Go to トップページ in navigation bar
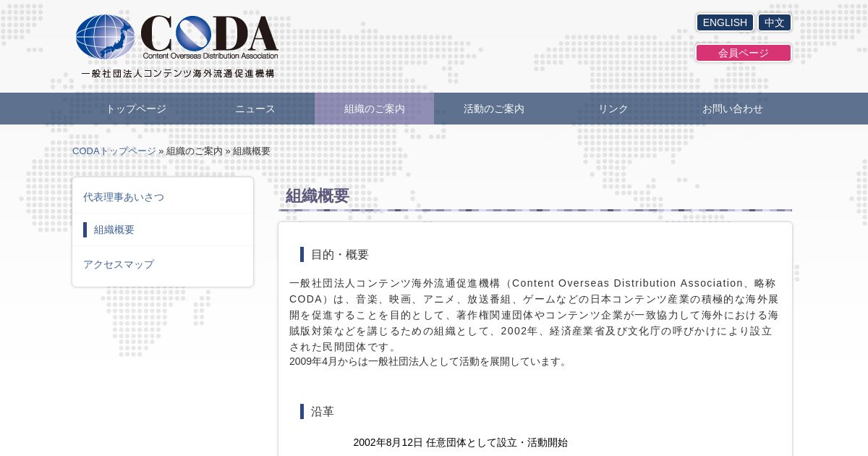 pyautogui.click(x=136, y=109)
